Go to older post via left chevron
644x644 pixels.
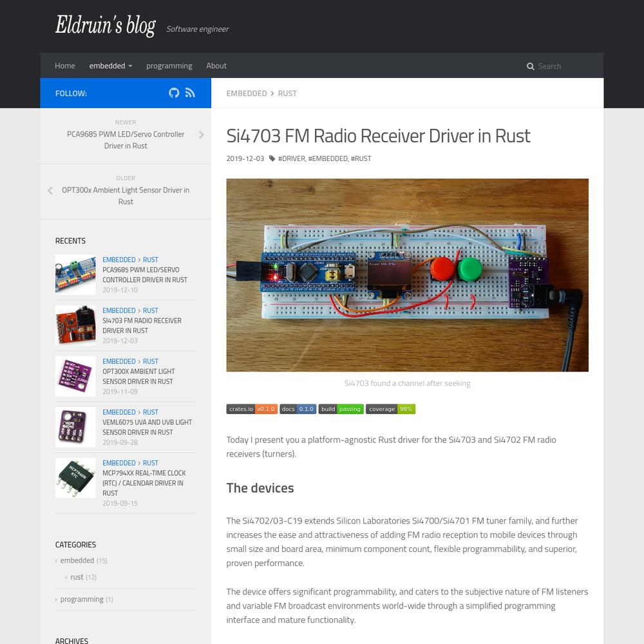[50, 191]
